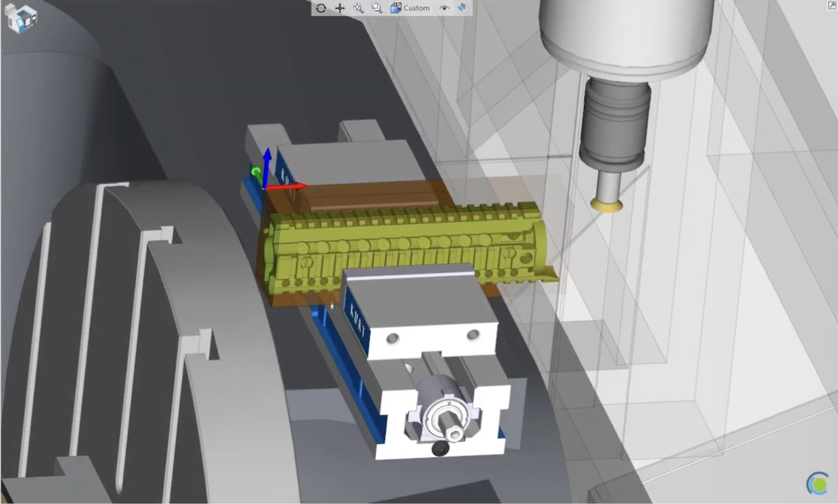The image size is (838, 504).
Task: Open the machine icon in top-left corner
Action: tap(20, 18)
